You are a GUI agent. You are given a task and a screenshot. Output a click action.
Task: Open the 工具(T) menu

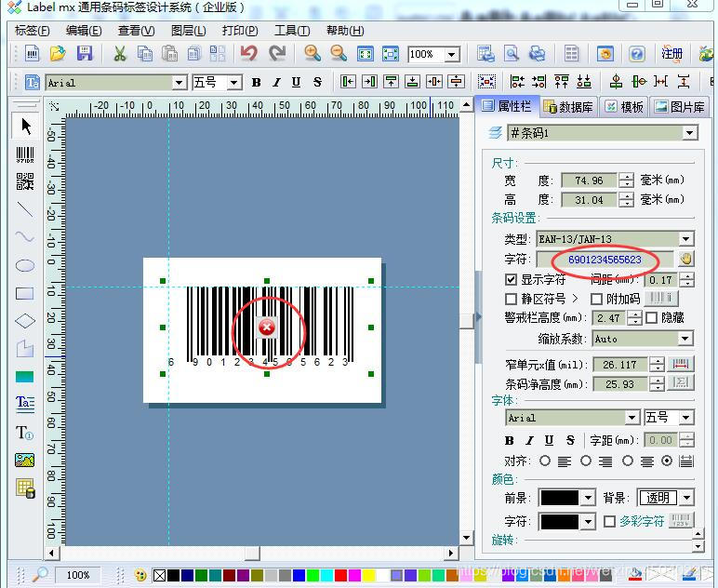click(292, 31)
